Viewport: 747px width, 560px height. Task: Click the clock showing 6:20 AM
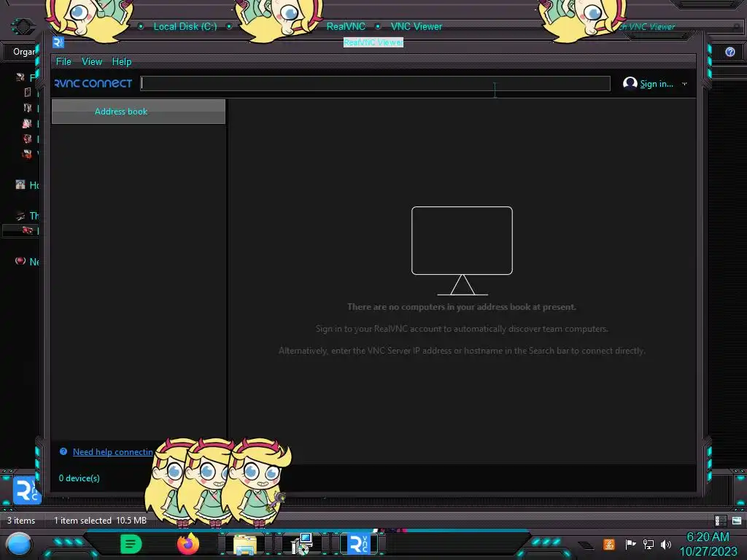click(x=708, y=537)
